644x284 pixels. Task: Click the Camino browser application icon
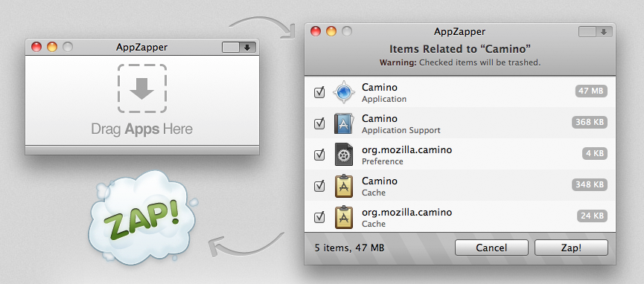click(343, 92)
